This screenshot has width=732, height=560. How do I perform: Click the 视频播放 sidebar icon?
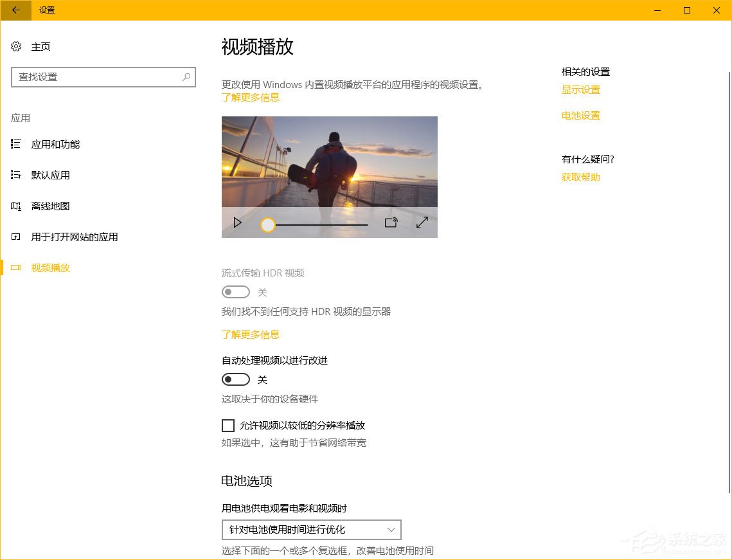tap(16, 267)
